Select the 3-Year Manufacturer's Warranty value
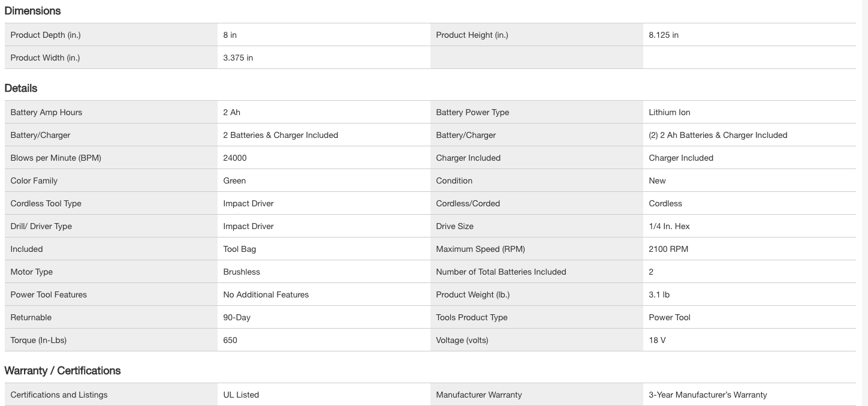 point(707,395)
